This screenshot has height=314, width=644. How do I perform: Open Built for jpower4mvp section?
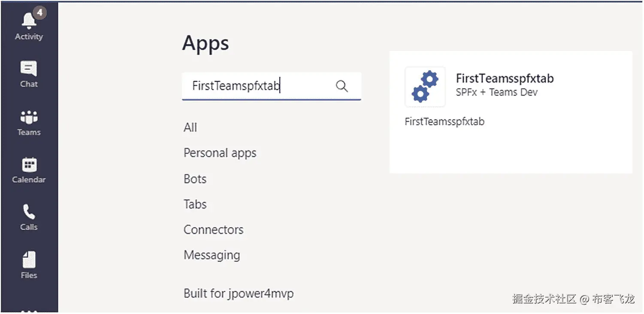point(239,294)
